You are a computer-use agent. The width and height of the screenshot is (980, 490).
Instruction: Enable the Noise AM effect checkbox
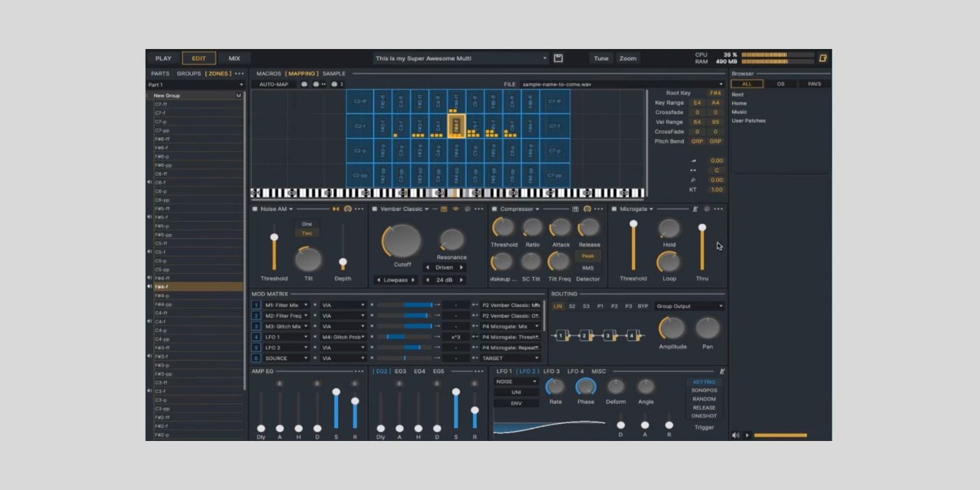click(255, 209)
